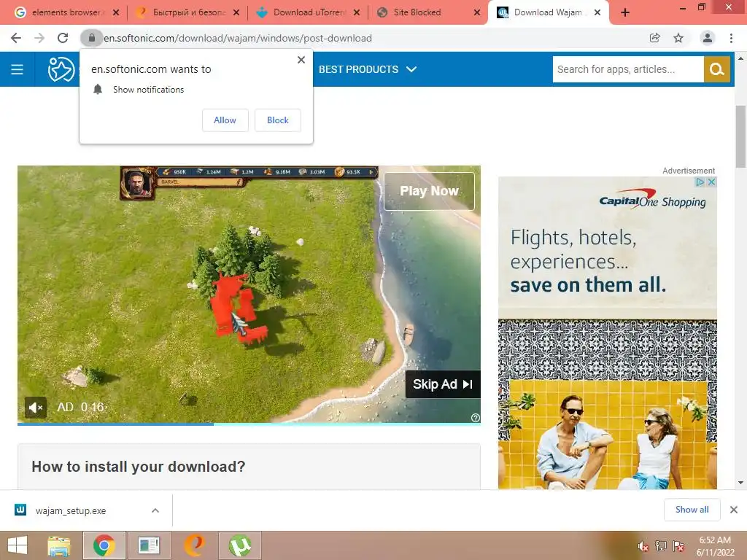This screenshot has width=747, height=560.
Task: Focus the Search for apps, articles field
Action: pyautogui.click(x=628, y=69)
